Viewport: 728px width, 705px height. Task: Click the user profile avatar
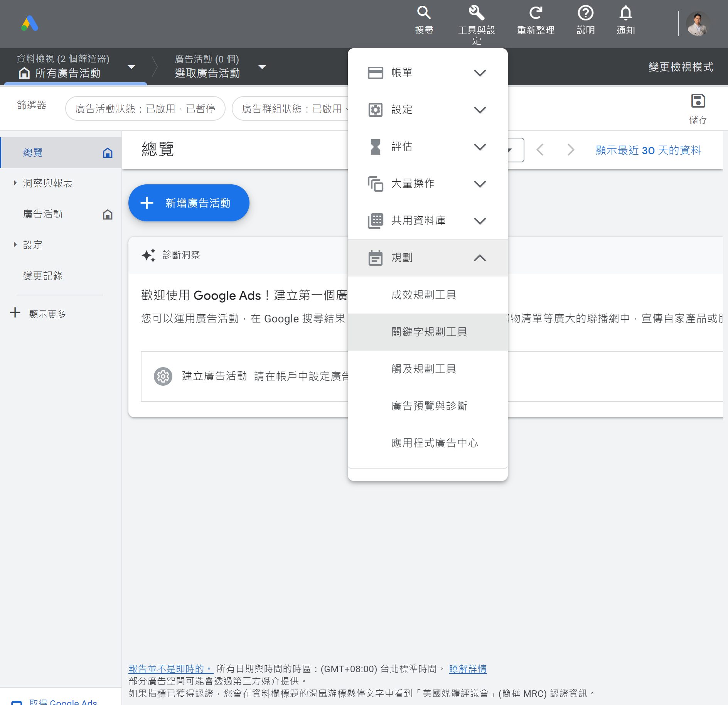click(698, 24)
